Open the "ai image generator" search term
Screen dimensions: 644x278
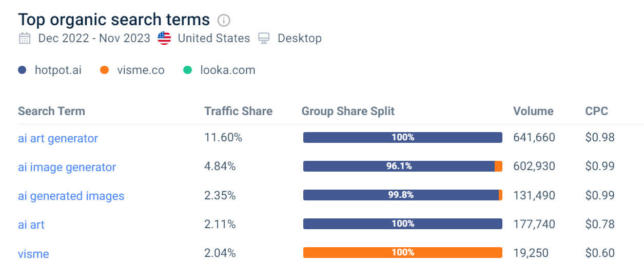[67, 167]
